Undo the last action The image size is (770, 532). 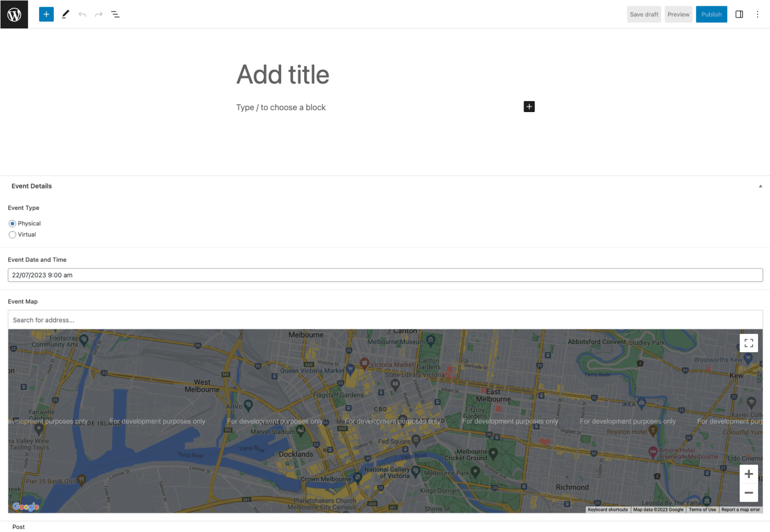(x=82, y=14)
